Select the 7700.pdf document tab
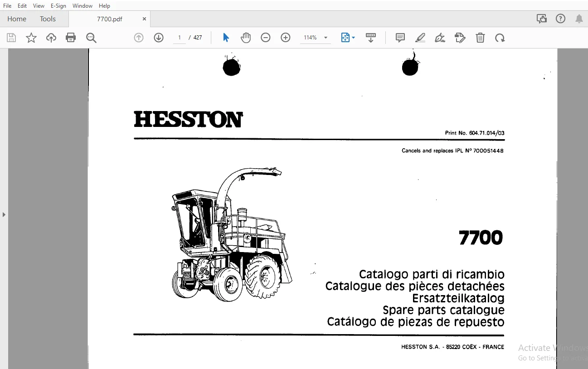The image size is (588, 369). (110, 19)
